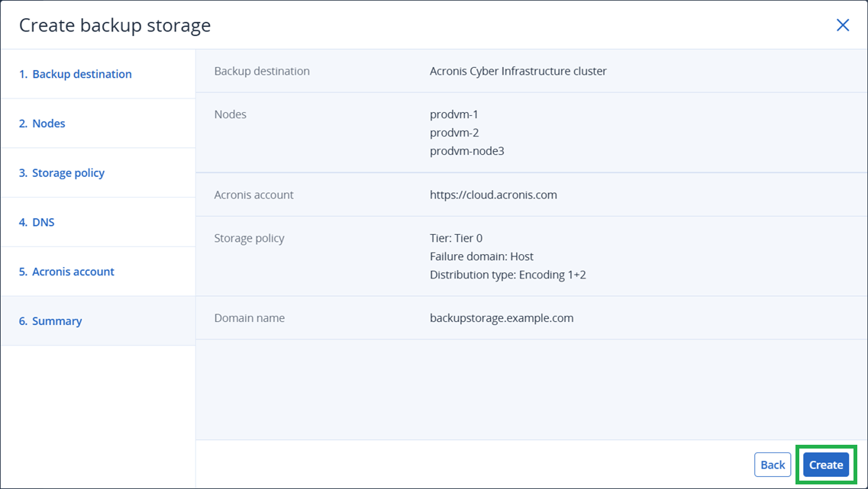Select the prodvm-node3 node entry
Viewport: 868px width, 489px height.
point(467,151)
